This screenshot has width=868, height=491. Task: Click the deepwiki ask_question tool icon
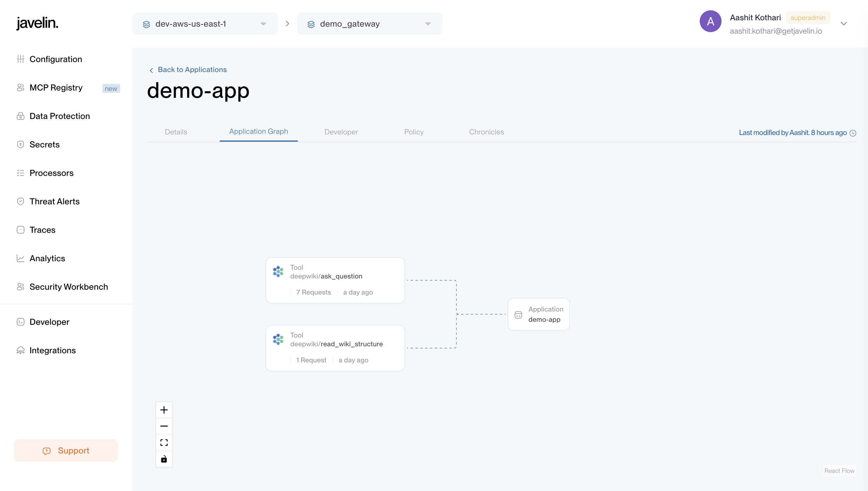[x=278, y=272]
